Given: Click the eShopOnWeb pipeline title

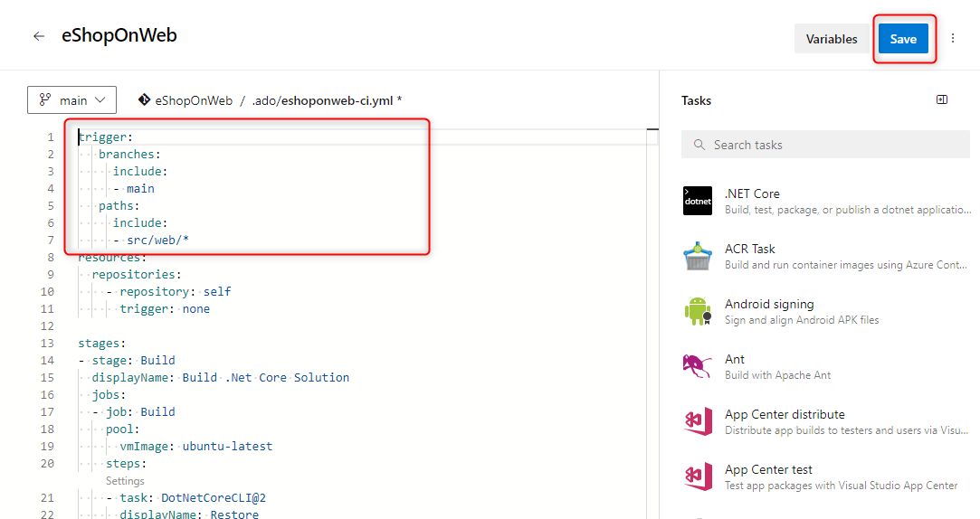Looking at the screenshot, I should point(119,35).
